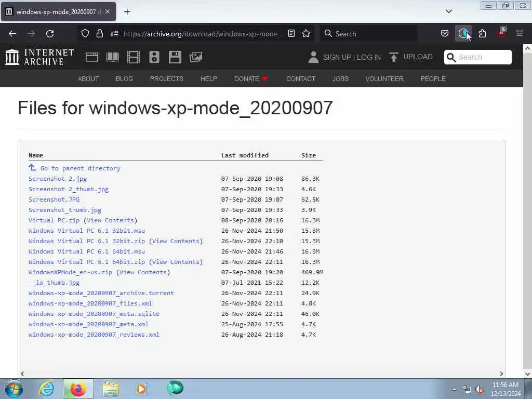The image size is (532, 399).
Task: Open the VOLUNTEER menu item
Action: point(384,79)
